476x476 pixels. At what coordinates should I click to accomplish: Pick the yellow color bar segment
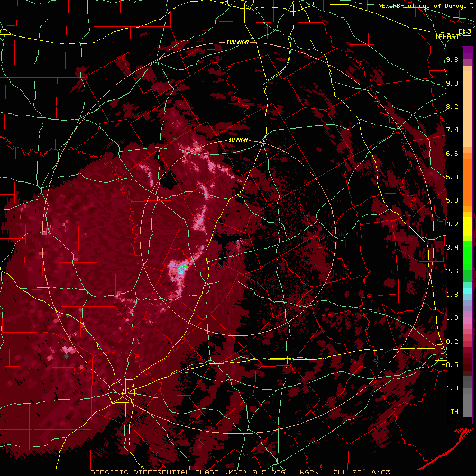point(467,226)
